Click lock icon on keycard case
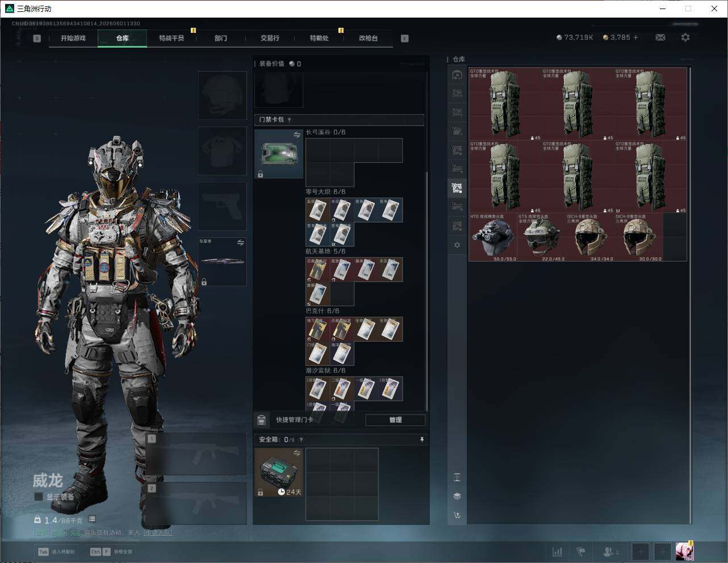The image size is (728, 563). (x=260, y=174)
